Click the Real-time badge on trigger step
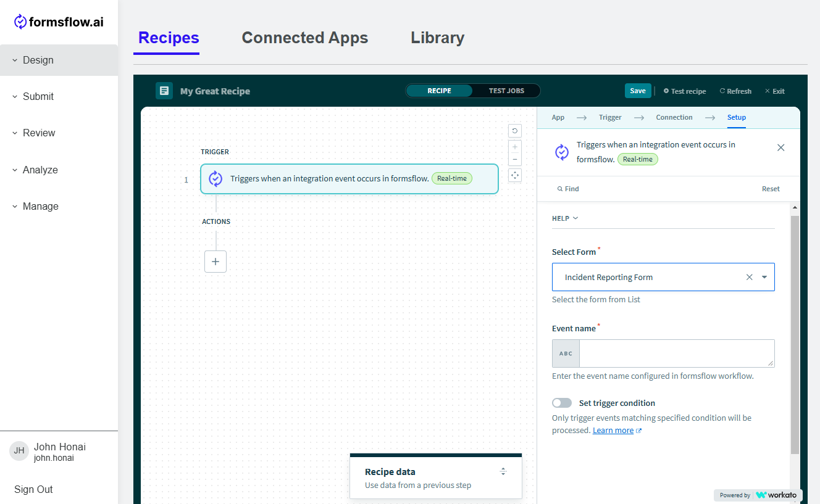Screen dimensions: 820x504 (x=452, y=178)
